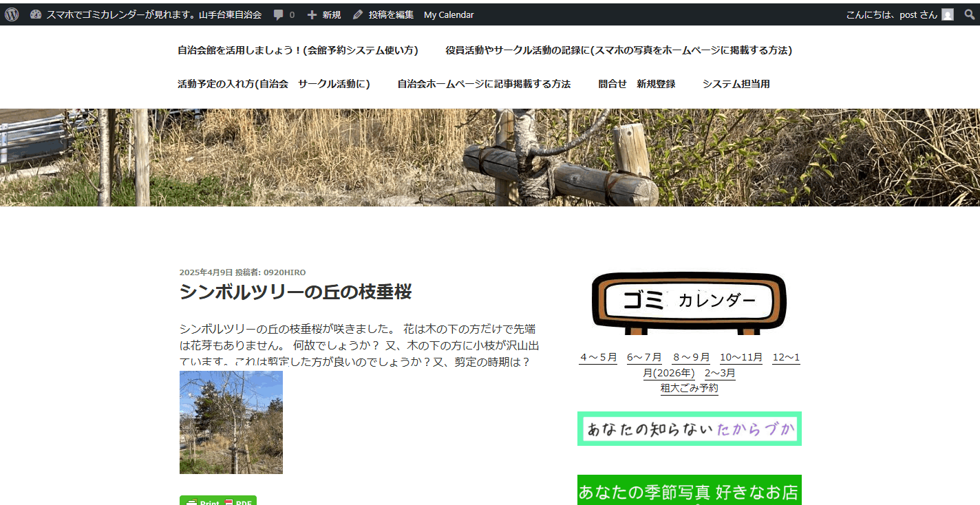Click the 0920HIRO author link
Viewport: 980px width, 505px height.
tap(284, 272)
